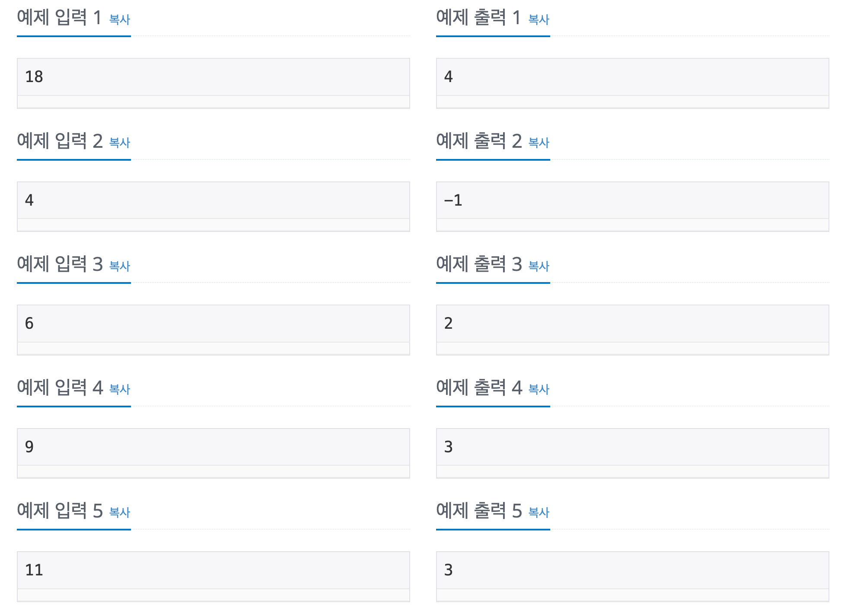Click the output box containing -1
Screen dimensions: 854x616
633,206
